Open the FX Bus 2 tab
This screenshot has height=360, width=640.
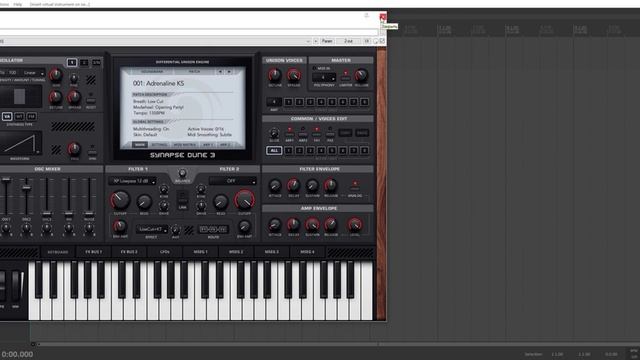pos(129,252)
